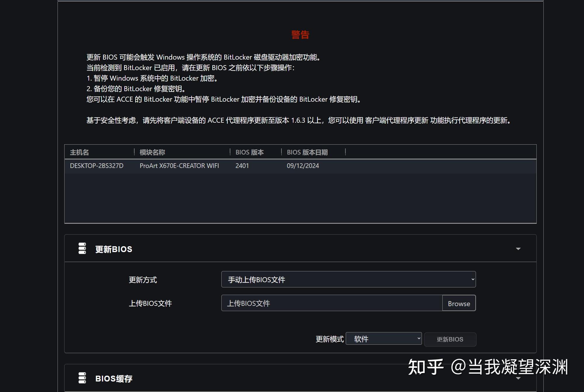Click the 警告 warning heading

click(x=300, y=34)
